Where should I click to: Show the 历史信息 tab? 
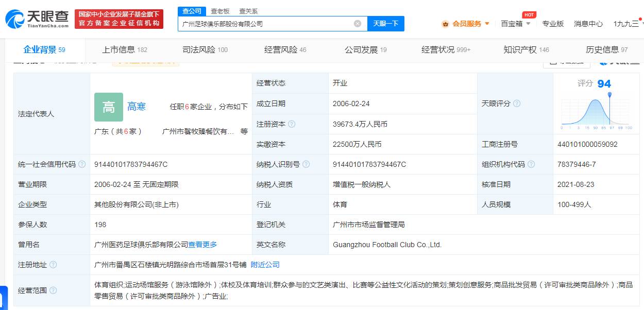(x=607, y=49)
